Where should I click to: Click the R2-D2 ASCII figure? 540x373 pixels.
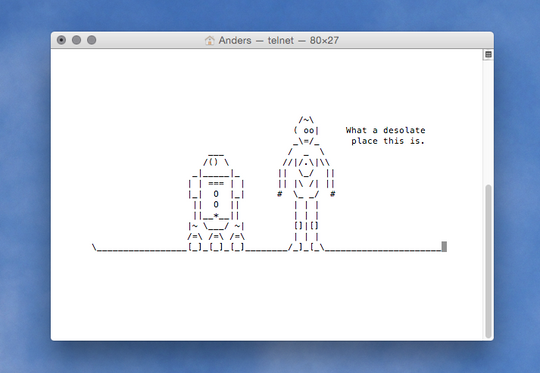pos(216,202)
